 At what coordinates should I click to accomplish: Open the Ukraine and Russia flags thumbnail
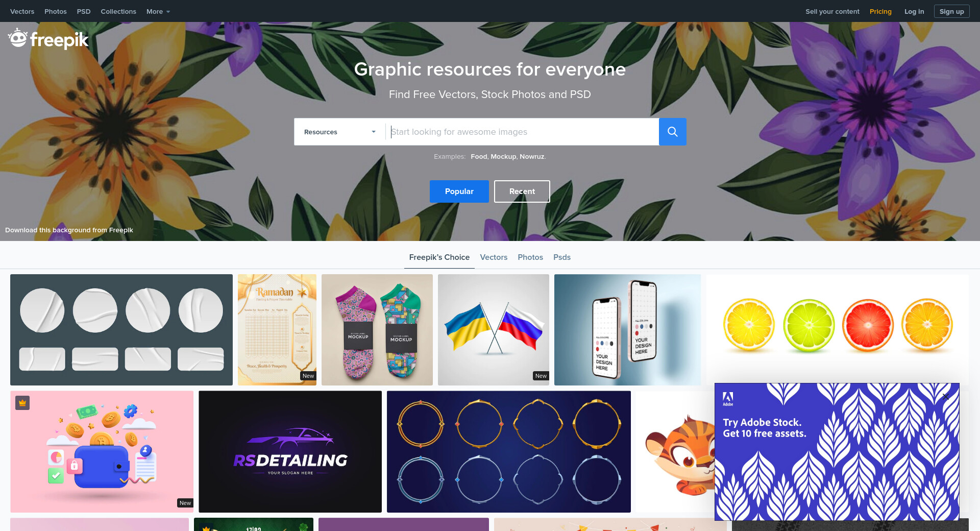click(x=494, y=330)
